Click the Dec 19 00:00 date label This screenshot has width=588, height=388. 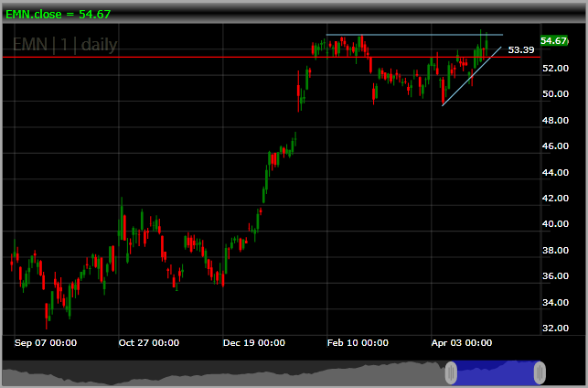coord(254,342)
